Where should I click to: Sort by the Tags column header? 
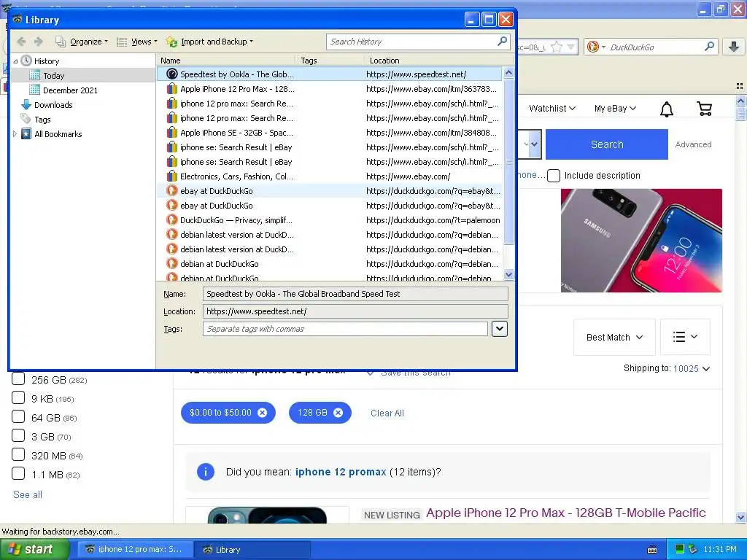(330, 61)
